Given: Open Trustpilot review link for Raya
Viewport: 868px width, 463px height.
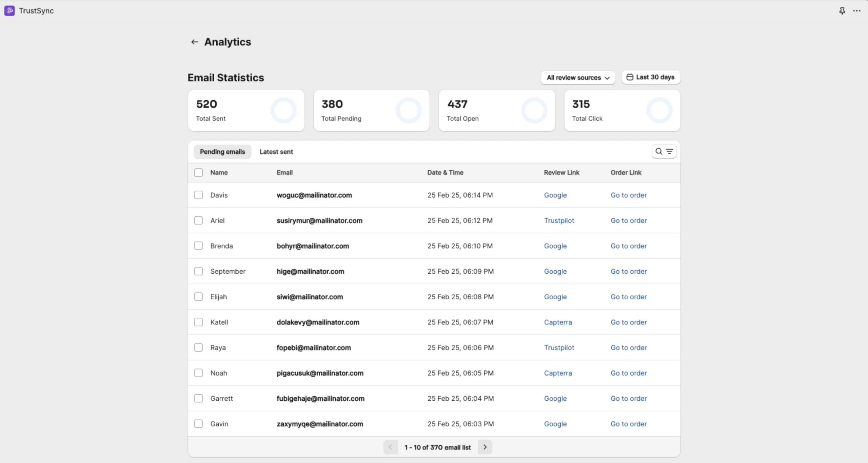Looking at the screenshot, I should coord(559,348).
